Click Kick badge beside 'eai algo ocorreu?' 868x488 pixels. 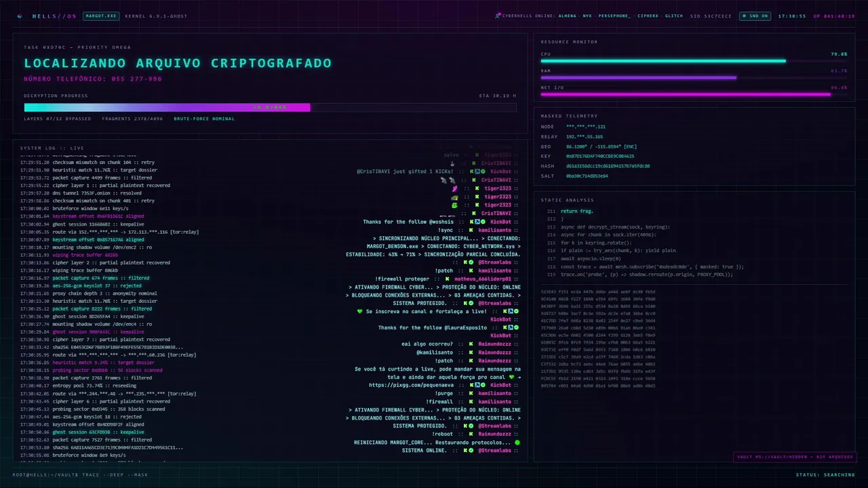click(471, 344)
